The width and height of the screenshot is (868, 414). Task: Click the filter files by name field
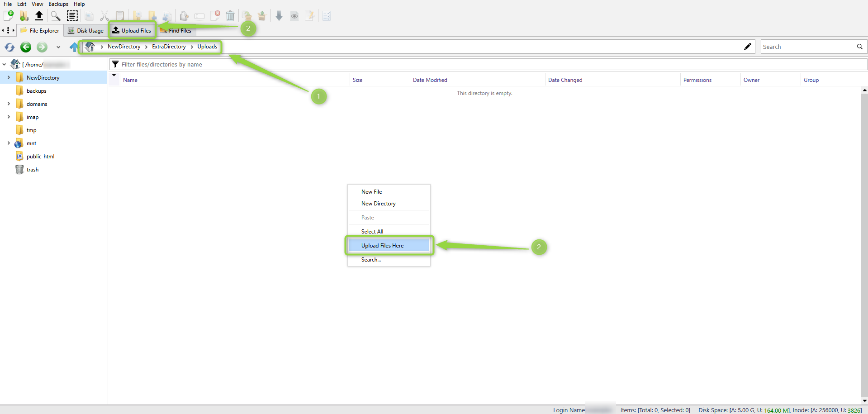489,64
